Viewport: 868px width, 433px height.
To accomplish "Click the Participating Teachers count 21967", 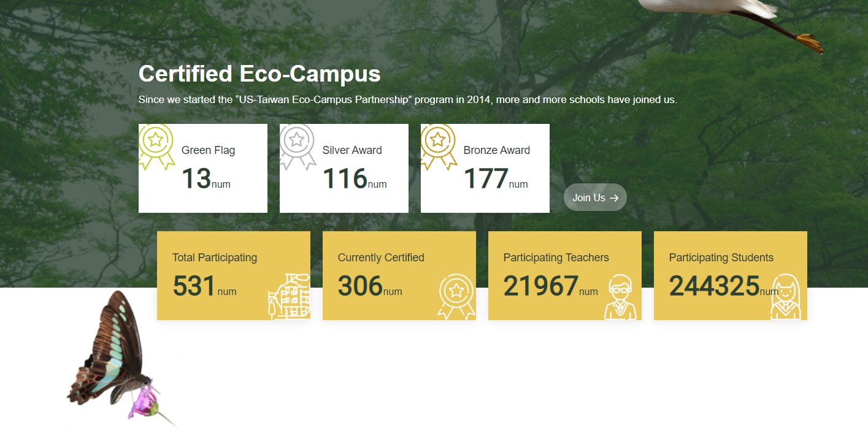I will coord(539,285).
